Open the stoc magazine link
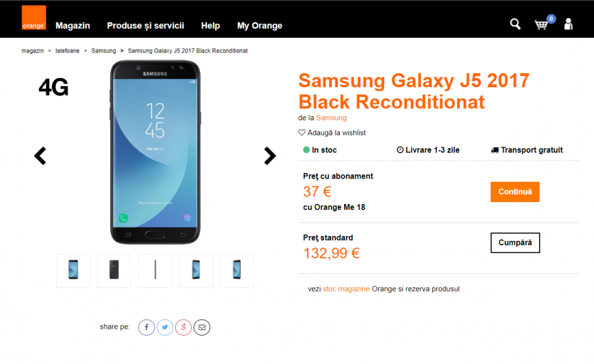 click(346, 289)
